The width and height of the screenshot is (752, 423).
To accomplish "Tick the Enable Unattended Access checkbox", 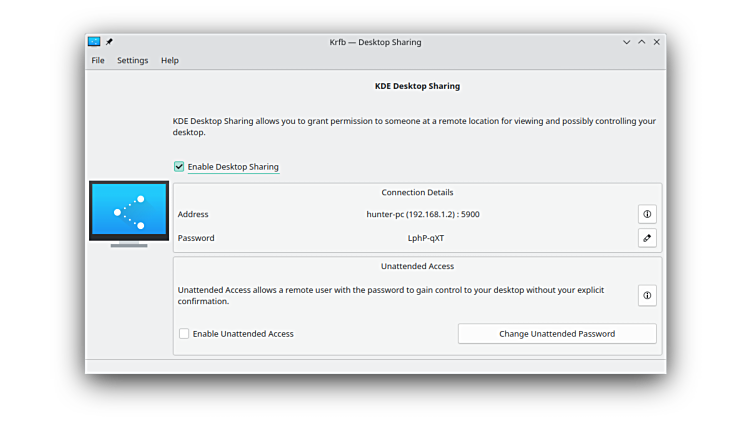I will (184, 334).
